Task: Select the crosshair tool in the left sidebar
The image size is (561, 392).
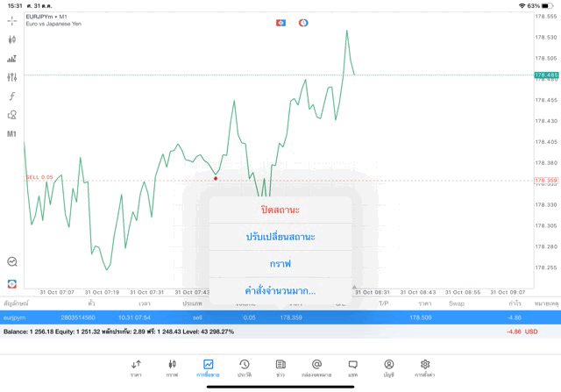Action: 11,21
